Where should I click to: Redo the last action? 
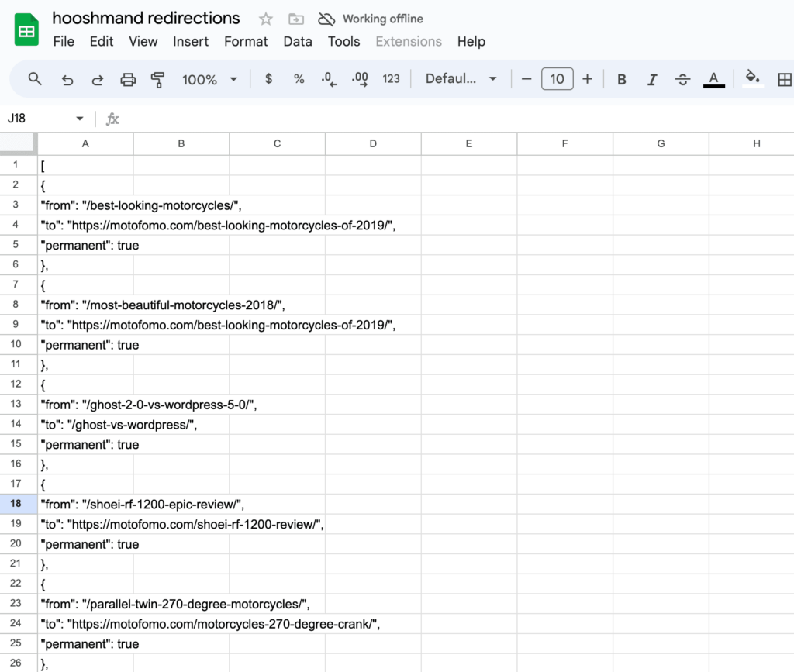pyautogui.click(x=97, y=79)
